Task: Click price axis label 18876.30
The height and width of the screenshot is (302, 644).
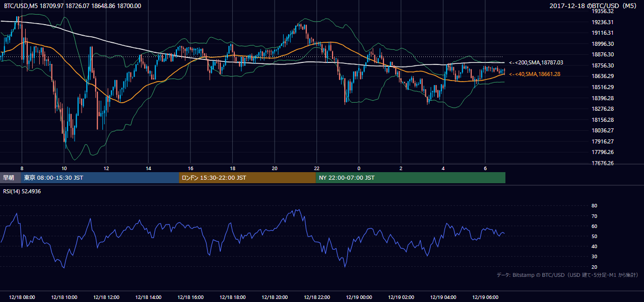Action: pos(603,54)
